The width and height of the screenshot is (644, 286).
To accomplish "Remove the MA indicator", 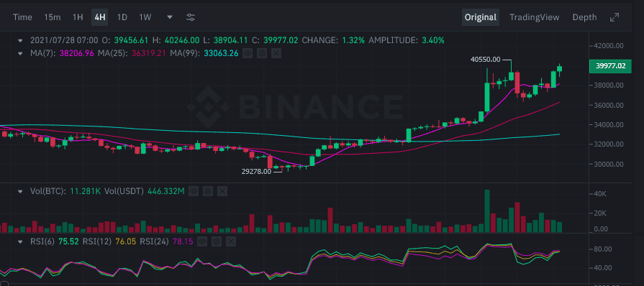I will click(x=276, y=53).
